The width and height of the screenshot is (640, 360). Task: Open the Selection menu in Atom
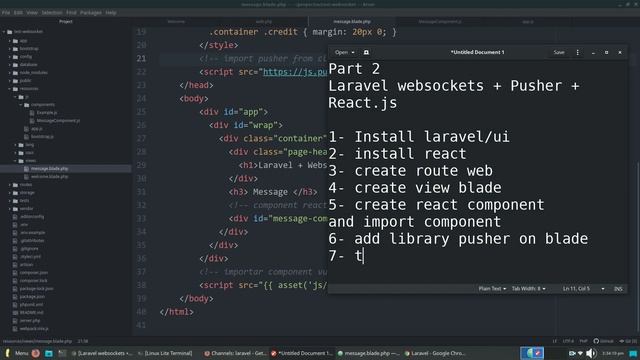coord(52,13)
